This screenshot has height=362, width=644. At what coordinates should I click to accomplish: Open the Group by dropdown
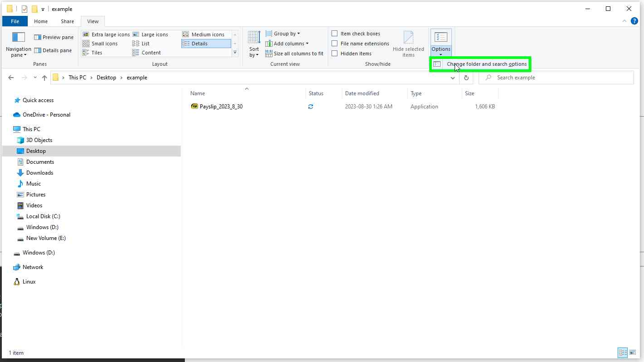click(282, 34)
